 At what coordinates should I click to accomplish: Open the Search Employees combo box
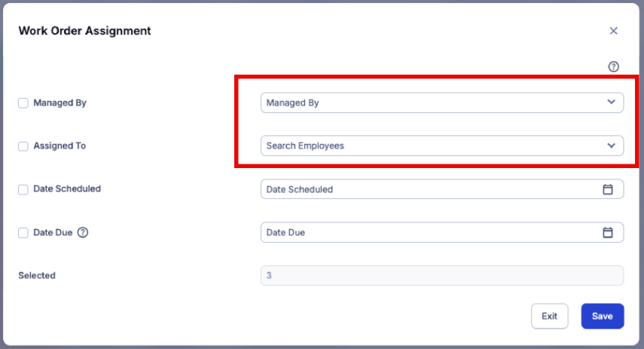[x=442, y=145]
